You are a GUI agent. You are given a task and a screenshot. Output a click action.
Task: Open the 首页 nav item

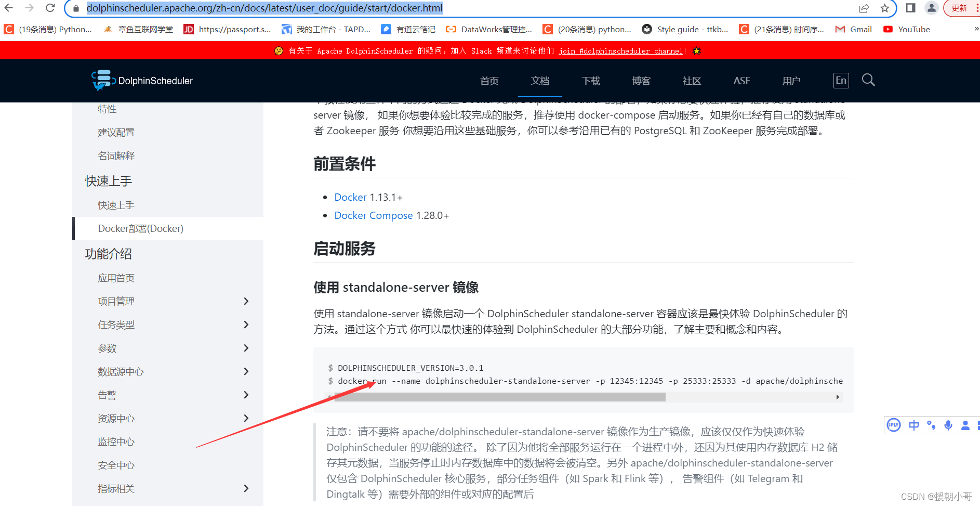[x=489, y=81]
